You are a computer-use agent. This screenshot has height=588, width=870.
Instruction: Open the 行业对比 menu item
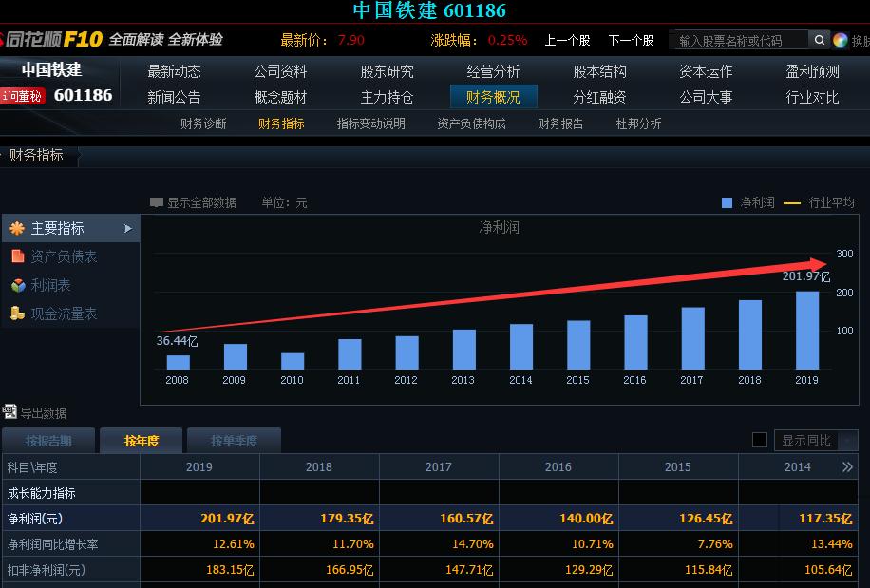814,96
